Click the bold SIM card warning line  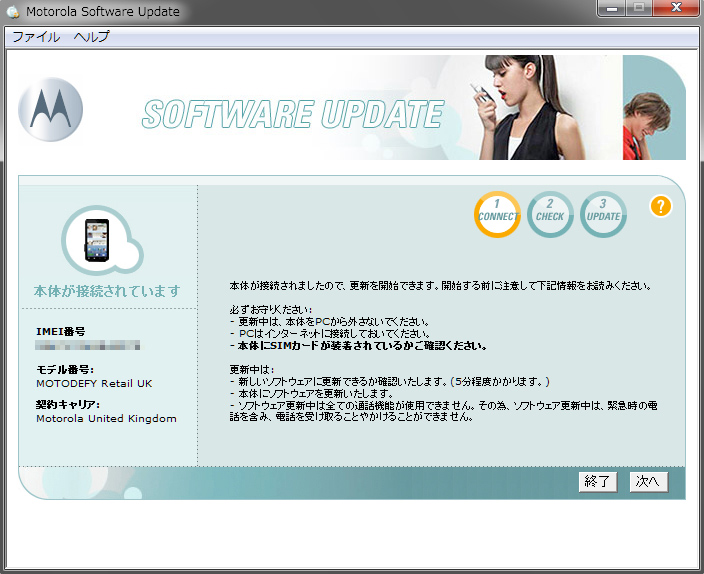click(358, 346)
